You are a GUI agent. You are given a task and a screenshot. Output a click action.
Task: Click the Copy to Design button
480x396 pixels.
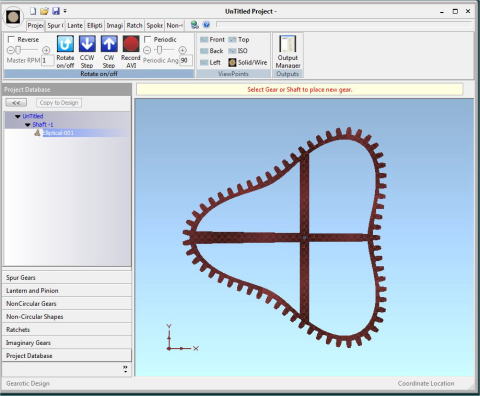(59, 103)
